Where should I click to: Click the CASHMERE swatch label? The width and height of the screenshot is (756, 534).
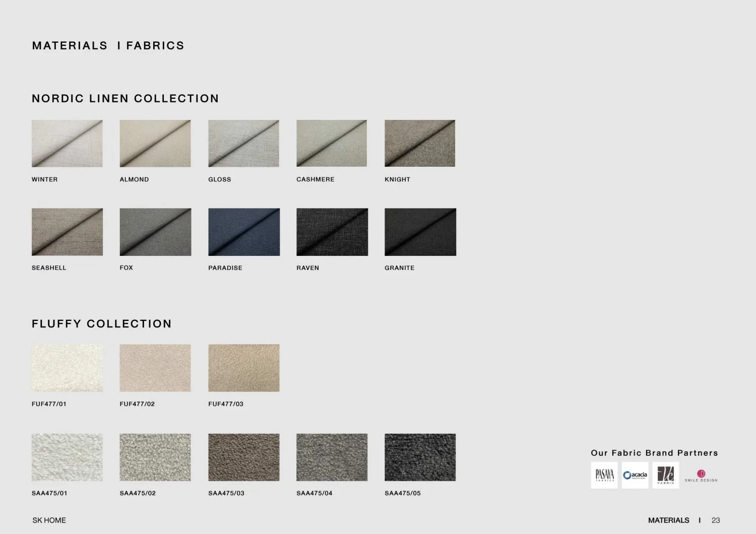coord(316,179)
